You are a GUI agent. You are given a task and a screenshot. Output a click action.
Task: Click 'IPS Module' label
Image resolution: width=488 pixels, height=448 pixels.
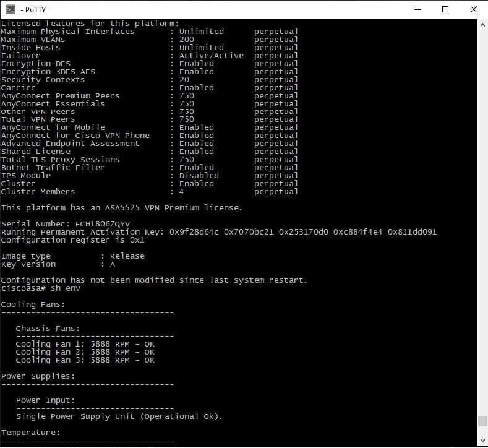click(x=26, y=176)
